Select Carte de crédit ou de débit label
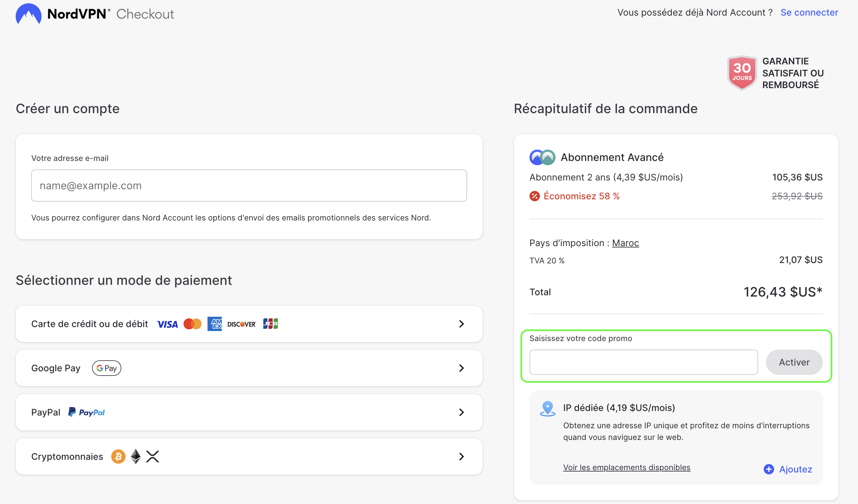This screenshot has width=858, height=504. click(89, 324)
